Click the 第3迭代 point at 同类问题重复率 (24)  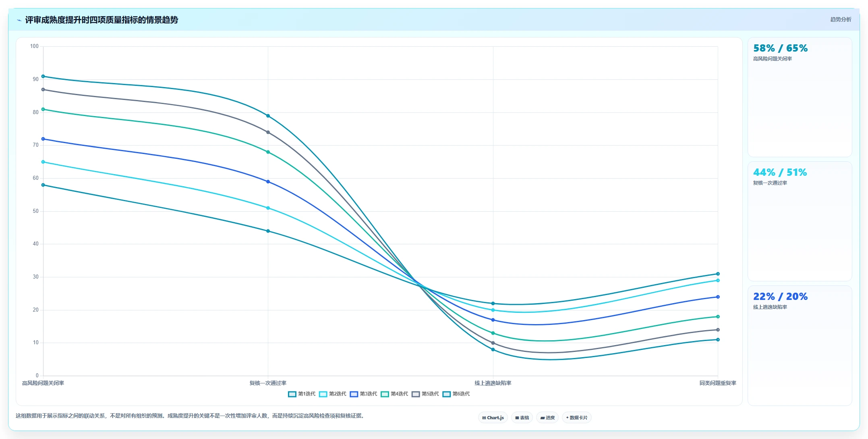click(718, 297)
